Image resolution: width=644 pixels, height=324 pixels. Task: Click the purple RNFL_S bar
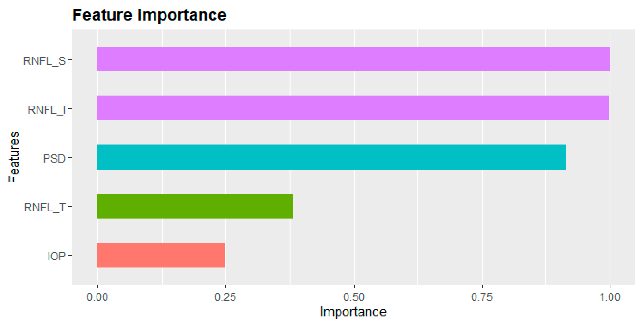click(x=353, y=59)
